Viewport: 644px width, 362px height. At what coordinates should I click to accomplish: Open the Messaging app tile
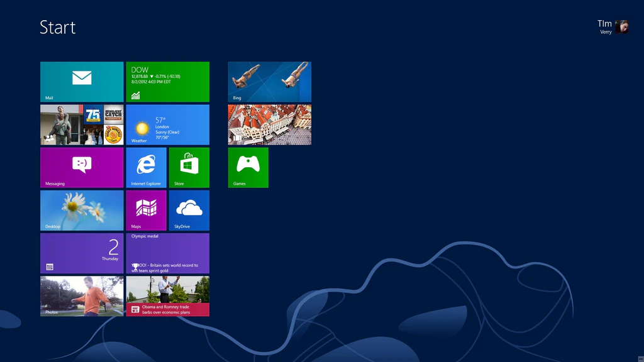click(x=82, y=167)
